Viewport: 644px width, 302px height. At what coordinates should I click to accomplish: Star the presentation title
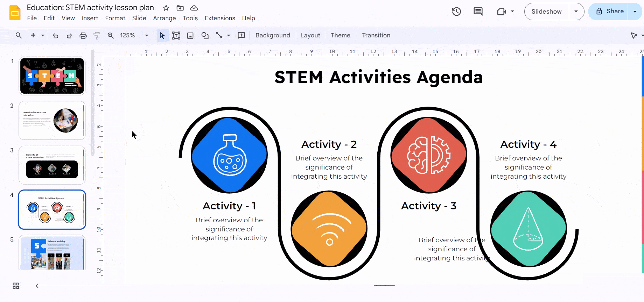coord(166,8)
